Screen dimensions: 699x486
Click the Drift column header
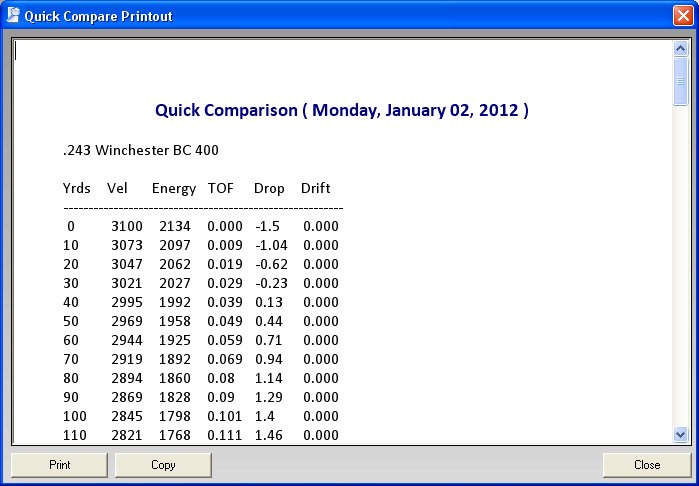point(315,188)
